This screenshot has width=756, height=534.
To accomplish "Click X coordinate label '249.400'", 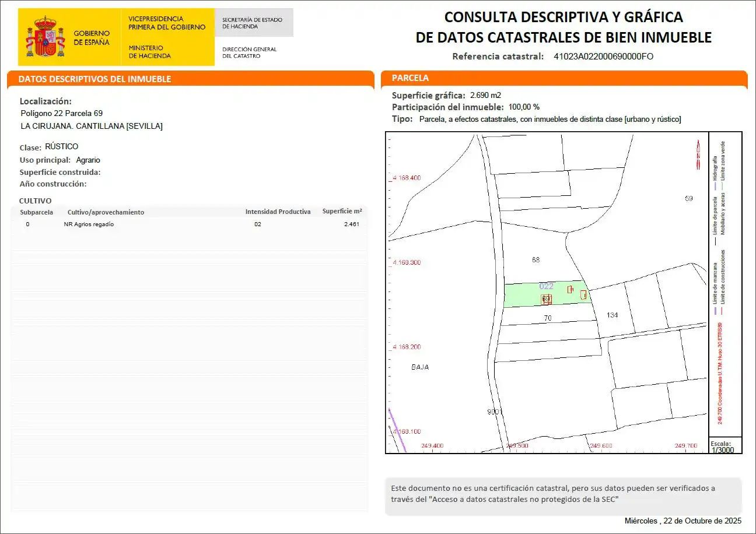I will (x=432, y=446).
